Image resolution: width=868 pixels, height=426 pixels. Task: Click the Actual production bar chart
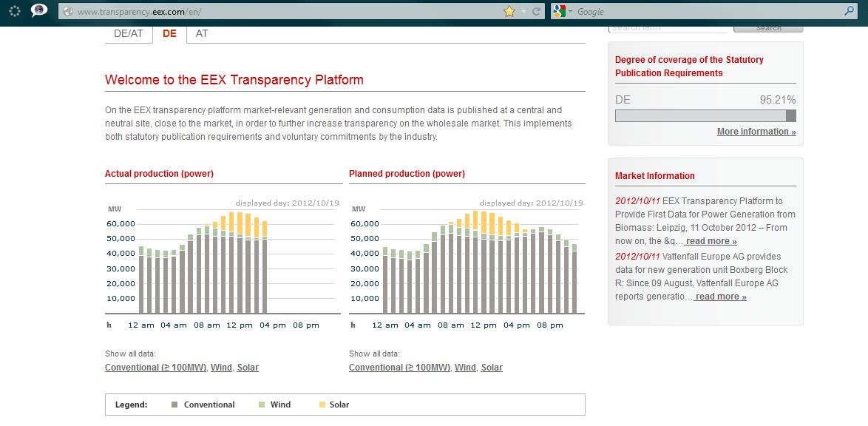point(223,264)
